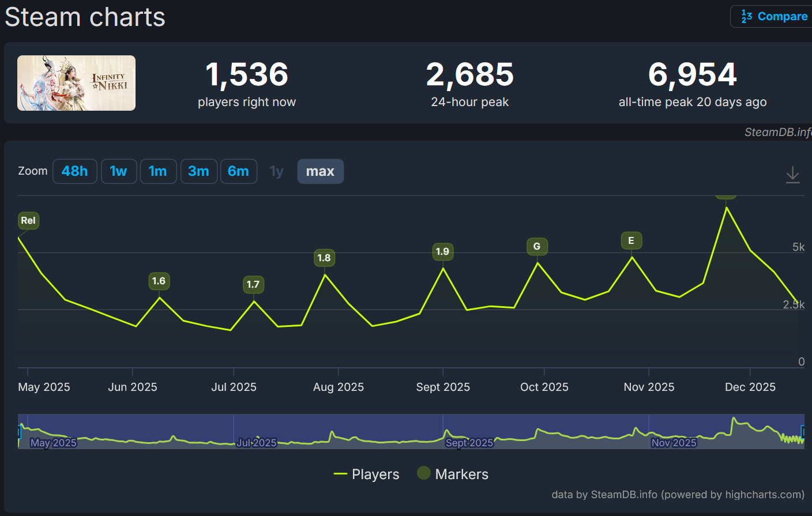
Task: Click the Sept 2025 axis label
Action: [443, 387]
